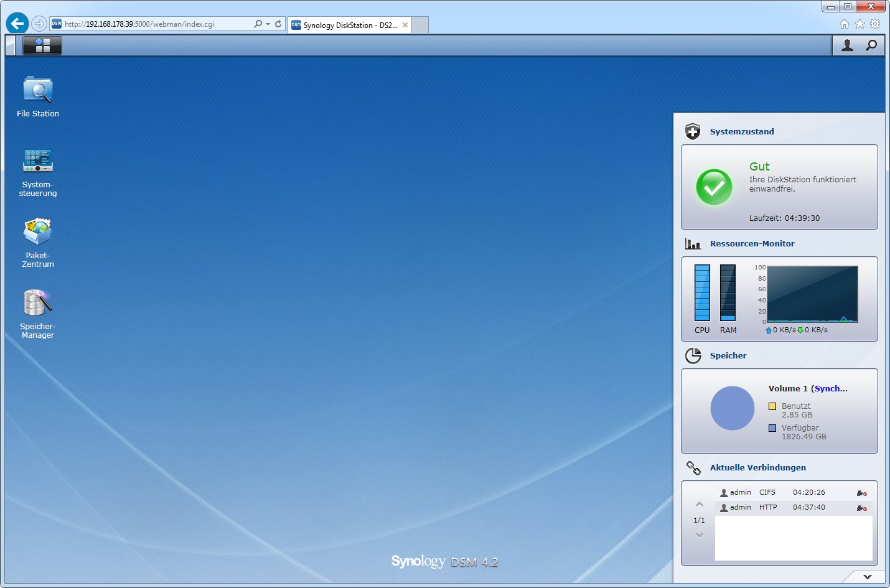Click the browser forward arrow
Screen dimensions: 890x588
point(39,24)
